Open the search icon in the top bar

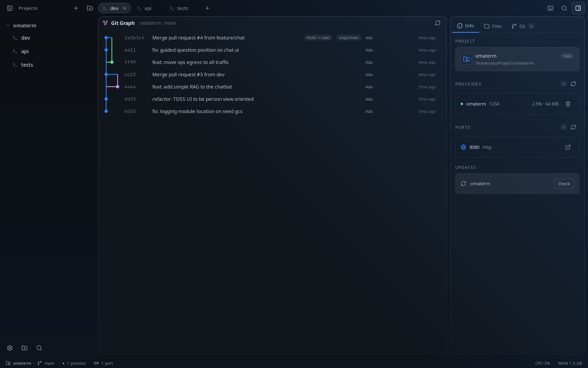click(564, 8)
